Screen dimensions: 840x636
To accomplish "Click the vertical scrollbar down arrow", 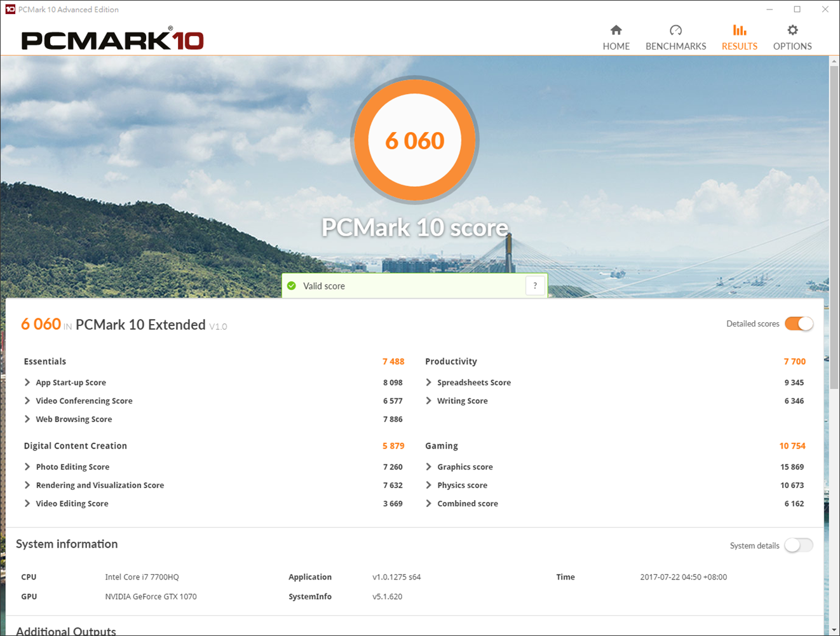I will click(x=834, y=630).
